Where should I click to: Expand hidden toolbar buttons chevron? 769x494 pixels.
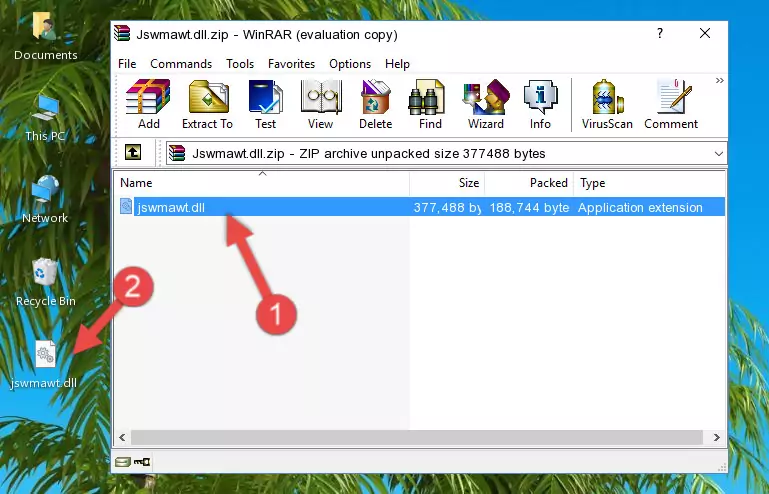click(719, 80)
